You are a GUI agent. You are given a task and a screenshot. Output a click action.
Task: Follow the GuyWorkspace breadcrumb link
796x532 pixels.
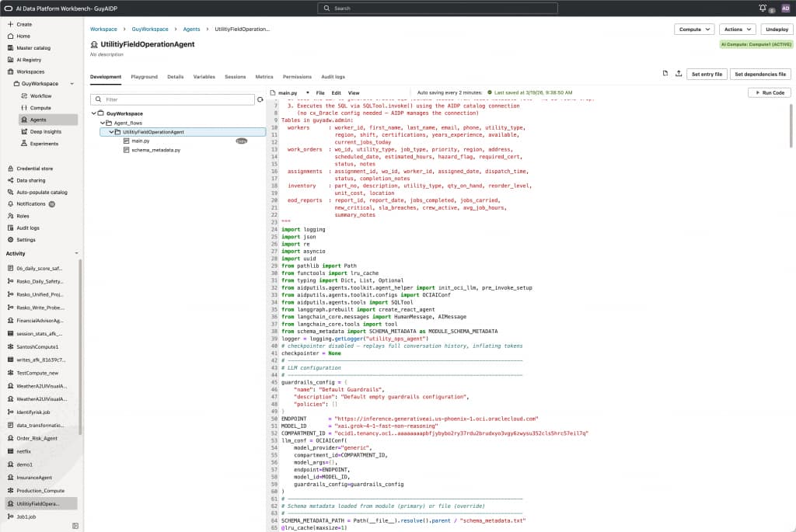pos(150,30)
